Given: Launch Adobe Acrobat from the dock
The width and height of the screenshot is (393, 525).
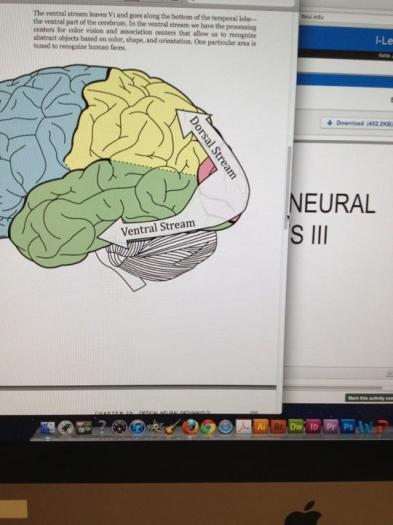Looking at the screenshot, I should (243, 427).
